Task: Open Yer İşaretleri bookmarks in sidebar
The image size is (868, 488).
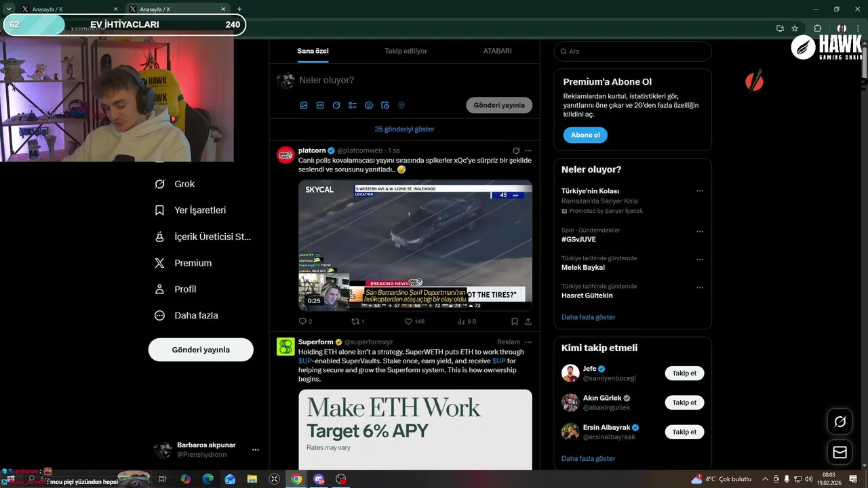Action: coord(191,210)
